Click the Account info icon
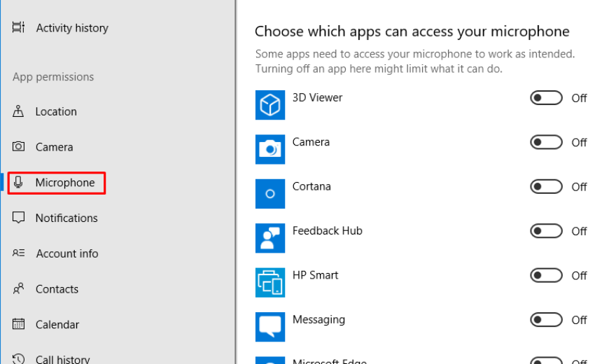The height and width of the screenshot is (364, 602). (x=18, y=253)
